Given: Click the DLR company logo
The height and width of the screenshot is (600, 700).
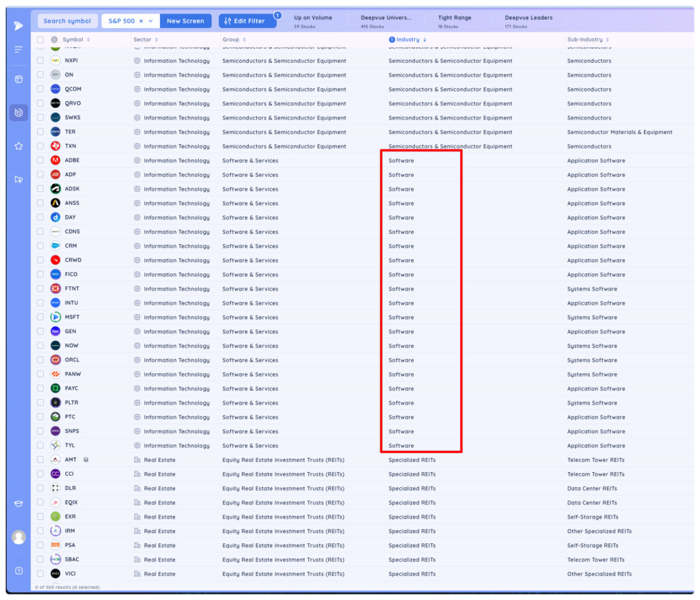Looking at the screenshot, I should pyautogui.click(x=55, y=488).
